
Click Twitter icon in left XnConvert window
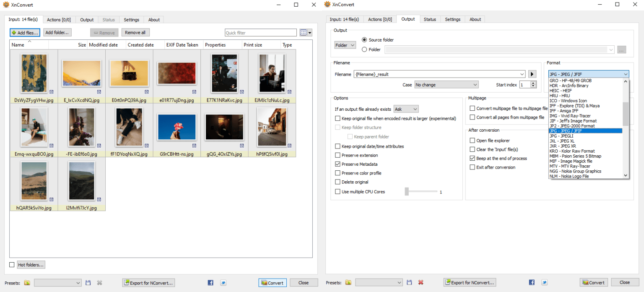point(223,283)
